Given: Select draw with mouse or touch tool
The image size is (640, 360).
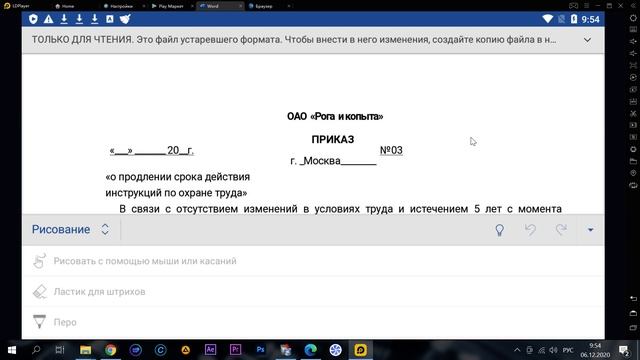Looking at the screenshot, I should point(313,261).
